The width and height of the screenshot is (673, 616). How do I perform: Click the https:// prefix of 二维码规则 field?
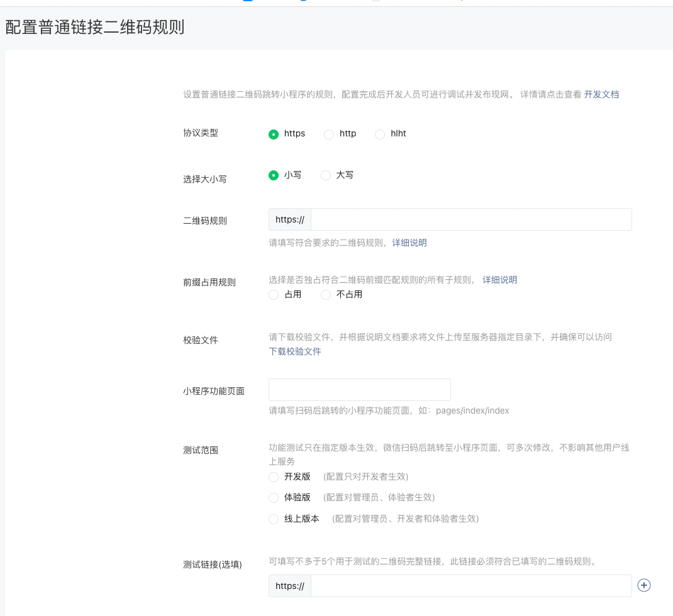pyautogui.click(x=290, y=219)
